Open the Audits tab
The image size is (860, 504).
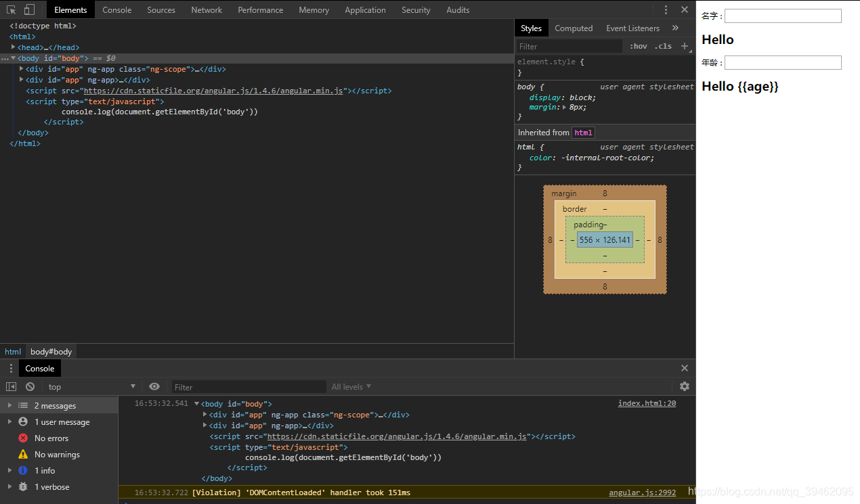coord(458,9)
